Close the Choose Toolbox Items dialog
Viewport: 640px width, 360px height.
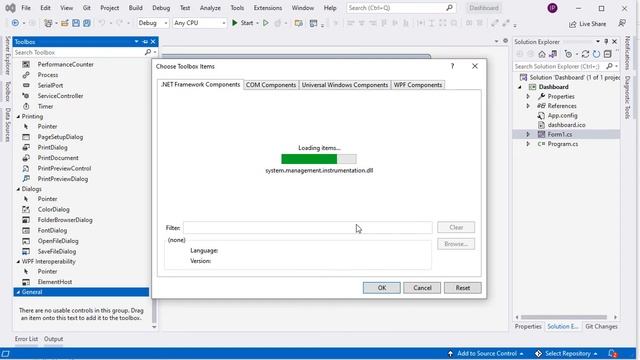pos(475,66)
